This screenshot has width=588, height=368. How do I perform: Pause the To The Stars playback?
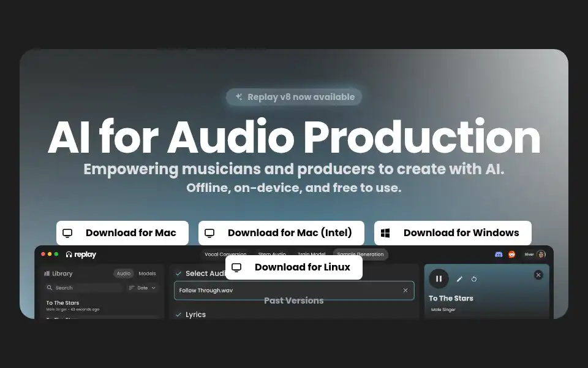(439, 278)
